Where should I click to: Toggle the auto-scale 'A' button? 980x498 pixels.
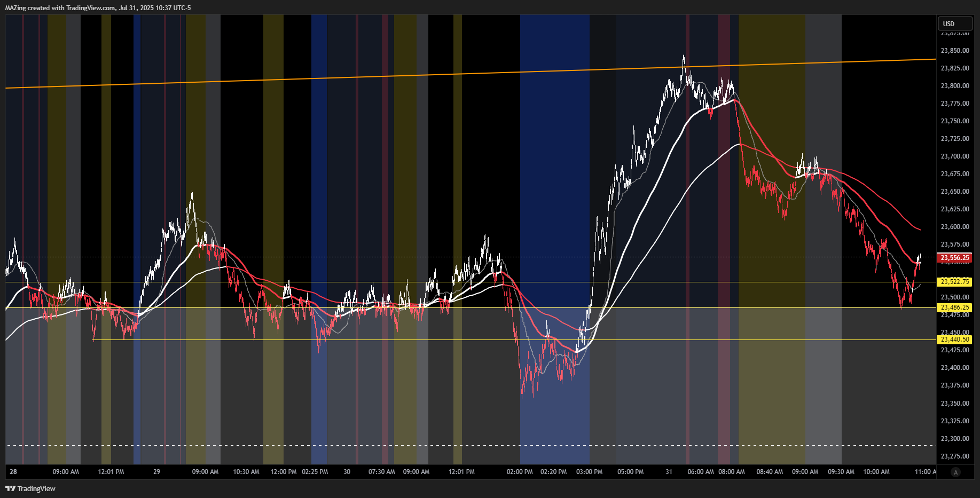955,472
